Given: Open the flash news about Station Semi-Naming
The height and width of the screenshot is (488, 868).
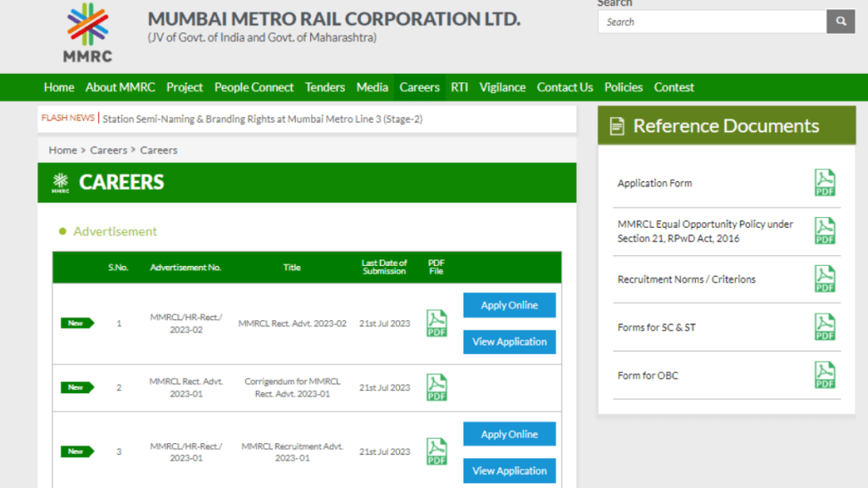Looking at the screenshot, I should click(263, 119).
